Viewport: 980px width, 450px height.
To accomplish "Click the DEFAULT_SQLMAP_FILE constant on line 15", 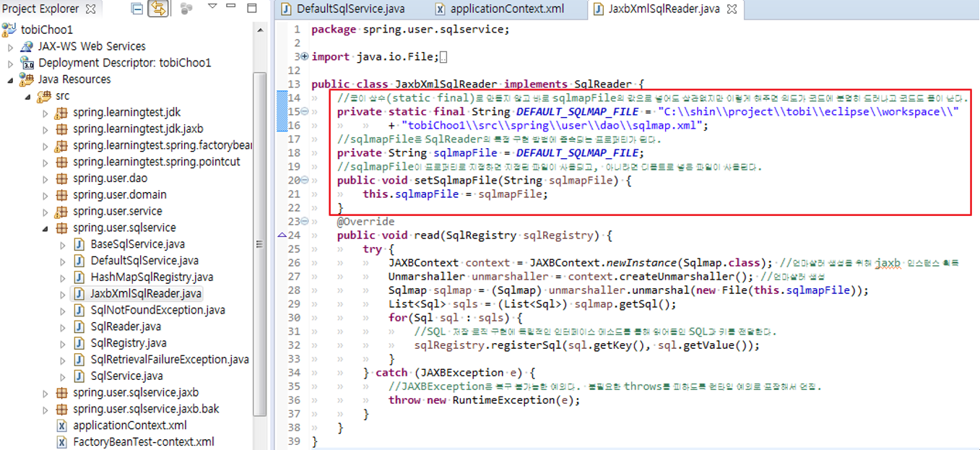I will point(578,112).
